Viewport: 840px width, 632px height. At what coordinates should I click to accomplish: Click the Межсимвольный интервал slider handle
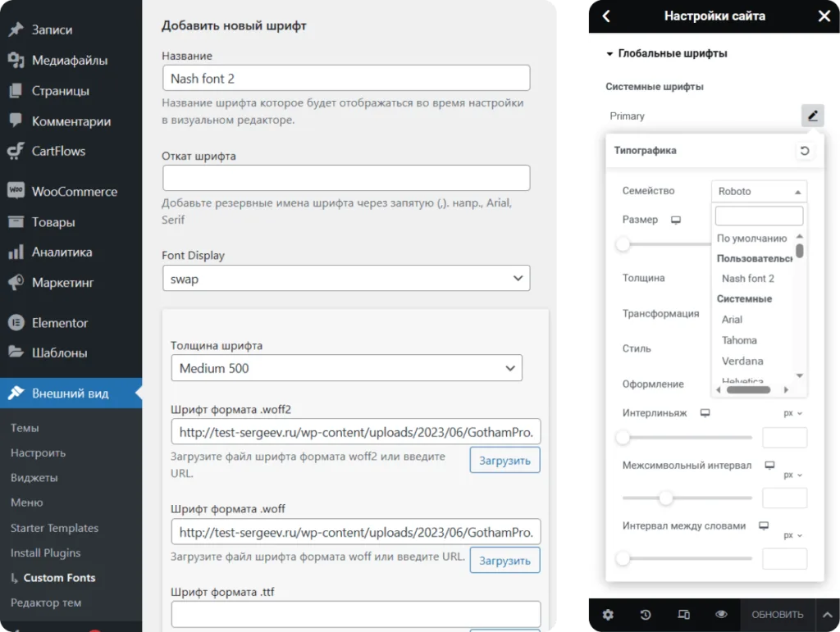click(666, 498)
